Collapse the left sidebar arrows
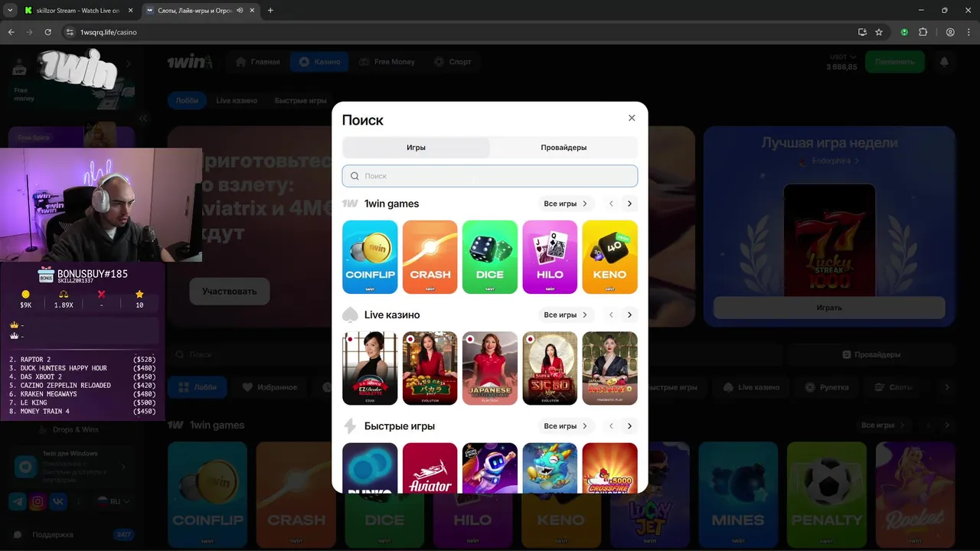Screen dimensions: 980x551 coord(143,119)
